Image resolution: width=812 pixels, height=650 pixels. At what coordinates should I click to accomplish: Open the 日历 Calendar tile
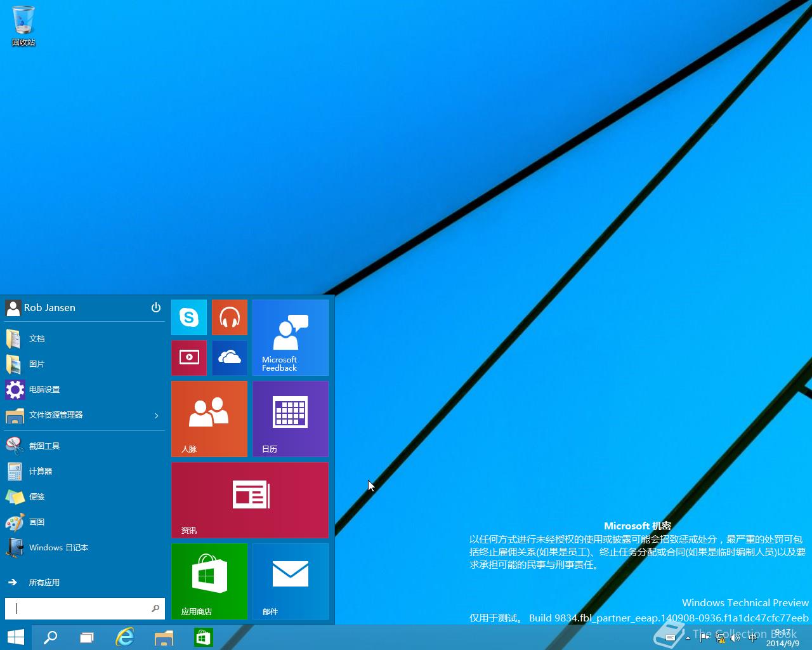[291, 418]
